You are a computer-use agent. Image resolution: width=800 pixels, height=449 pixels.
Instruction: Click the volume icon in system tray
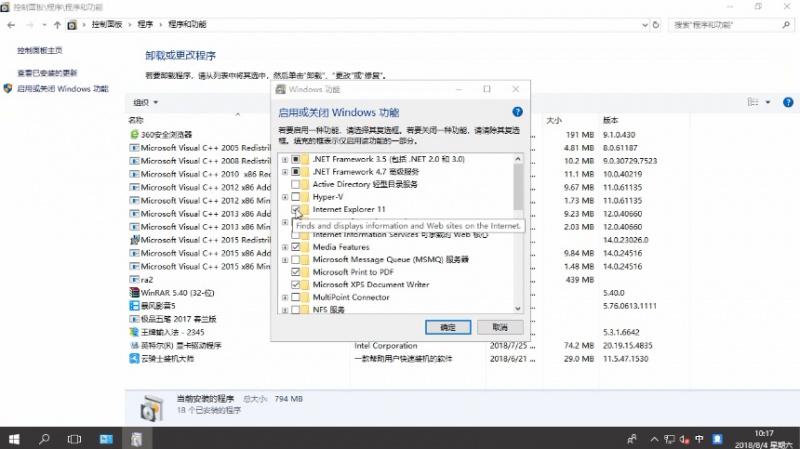pyautogui.click(x=684, y=439)
